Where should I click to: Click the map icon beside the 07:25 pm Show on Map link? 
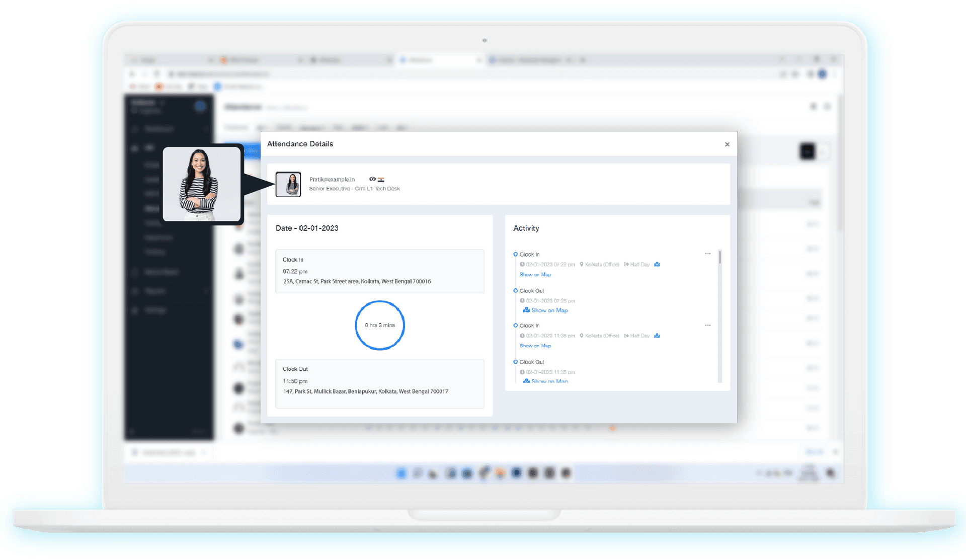point(526,310)
